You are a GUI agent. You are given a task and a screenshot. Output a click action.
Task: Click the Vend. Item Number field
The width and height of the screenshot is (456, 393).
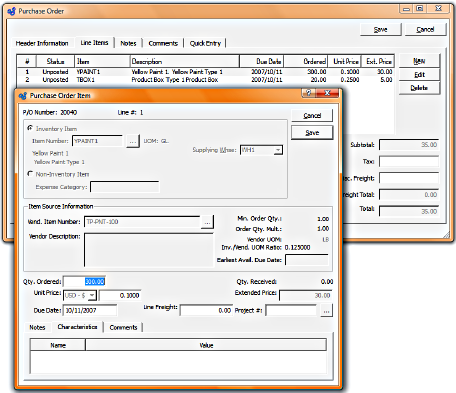point(142,222)
